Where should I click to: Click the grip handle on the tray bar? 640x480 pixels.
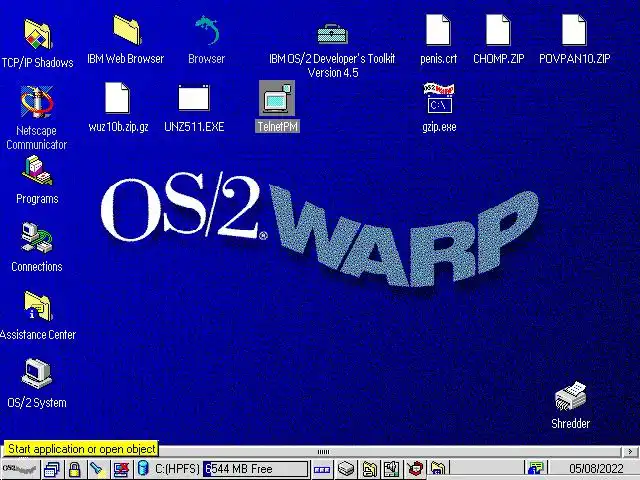point(323,451)
